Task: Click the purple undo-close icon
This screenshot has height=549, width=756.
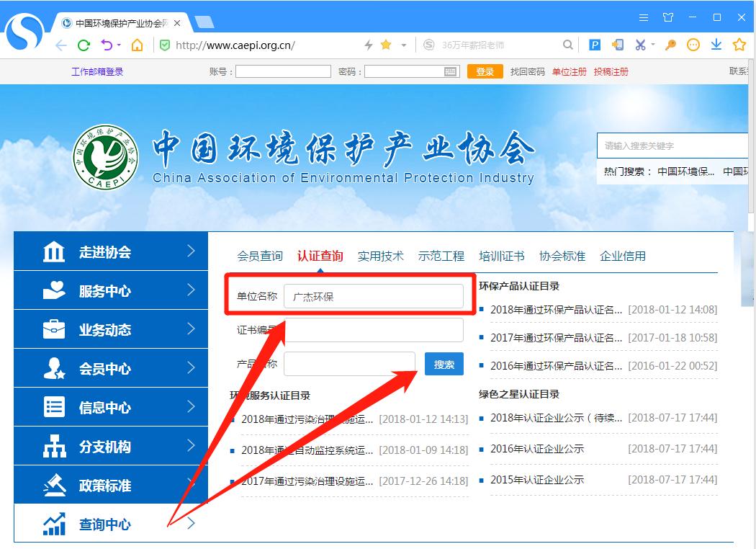Action: (107, 45)
